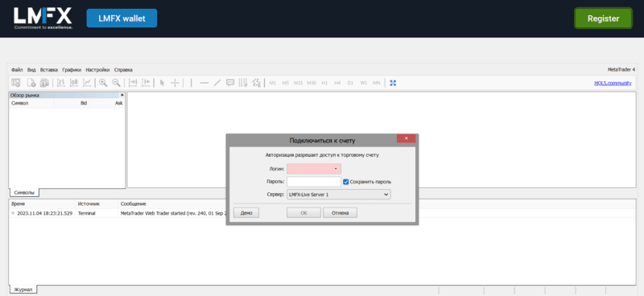Click the Zoom In magnifier icon

coord(103,83)
